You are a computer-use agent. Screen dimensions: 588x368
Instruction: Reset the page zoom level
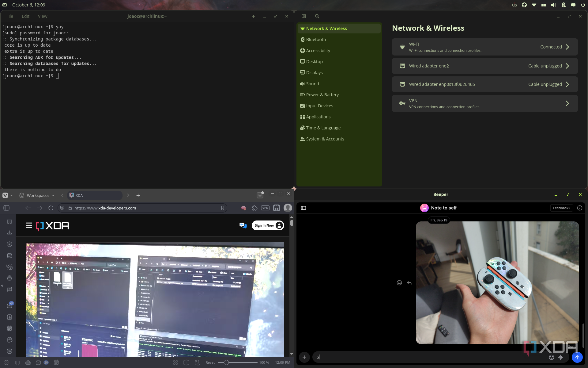210,362
